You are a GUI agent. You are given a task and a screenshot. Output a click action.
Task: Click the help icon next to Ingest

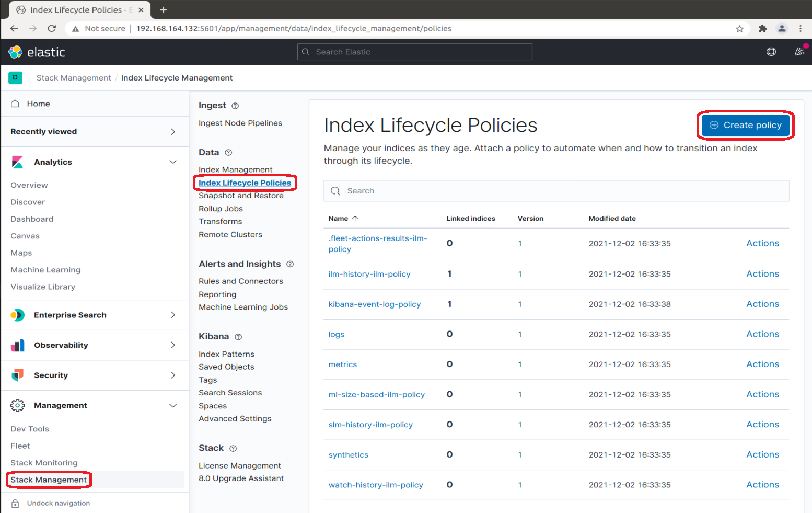235,106
